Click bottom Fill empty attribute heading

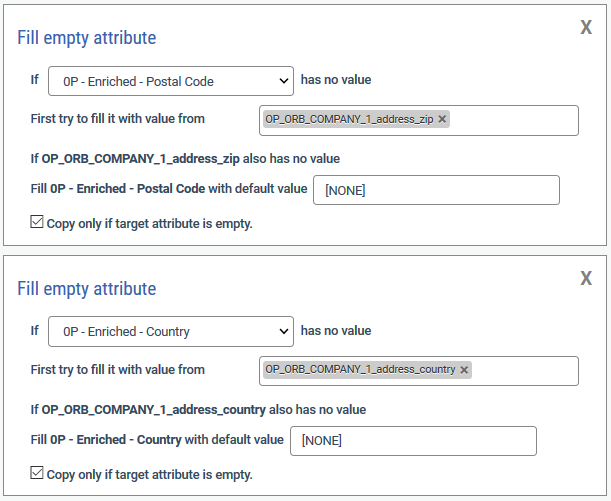(87, 289)
